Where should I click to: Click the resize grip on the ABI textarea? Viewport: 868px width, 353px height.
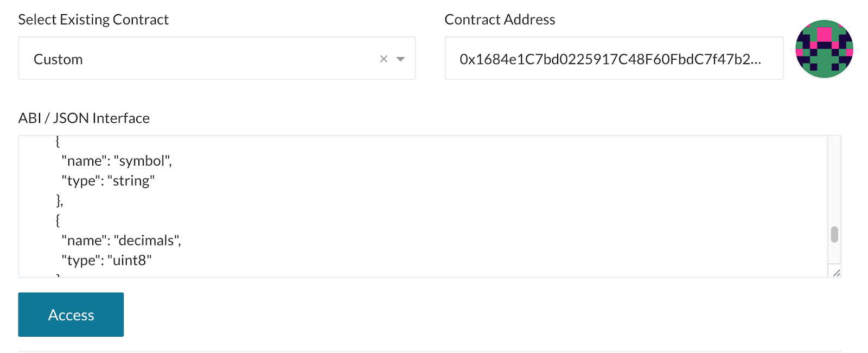837,273
